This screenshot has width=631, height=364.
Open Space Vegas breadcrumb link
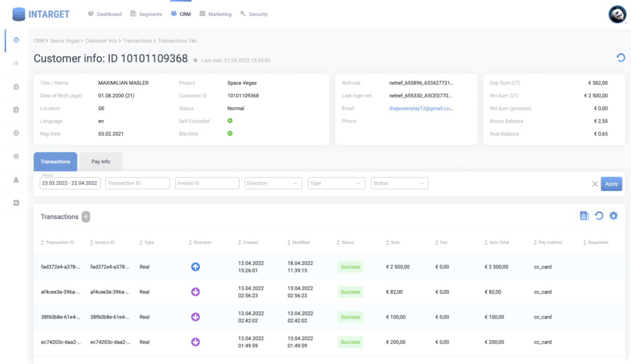(64, 41)
